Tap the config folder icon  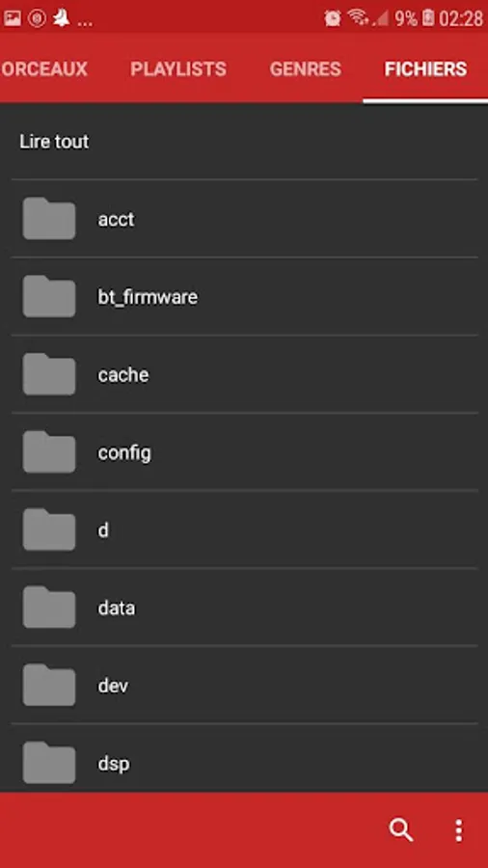[49, 451]
